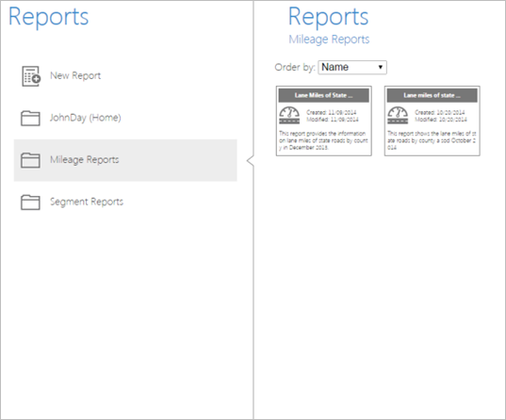The width and height of the screenshot is (506, 420).
Task: Click the folder icon beside Segment Reports
Action: (30, 202)
